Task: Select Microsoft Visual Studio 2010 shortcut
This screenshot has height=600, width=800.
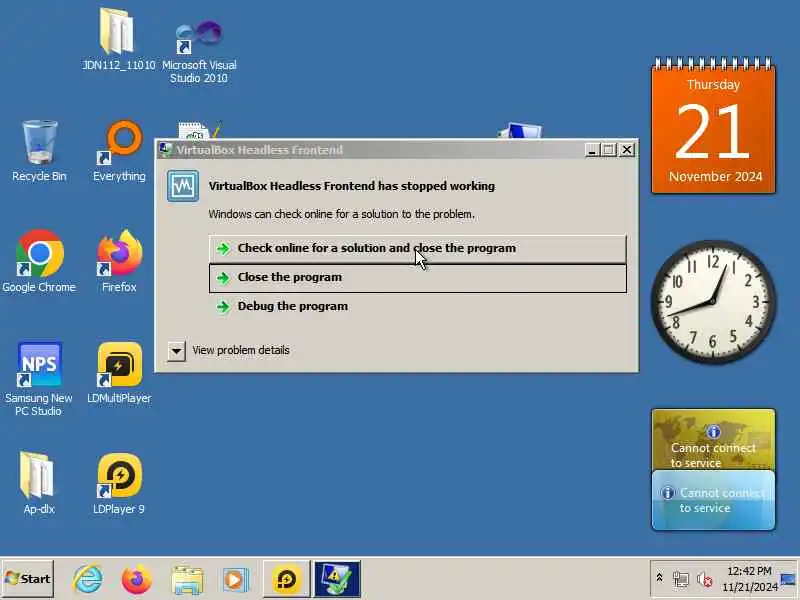Action: (198, 37)
